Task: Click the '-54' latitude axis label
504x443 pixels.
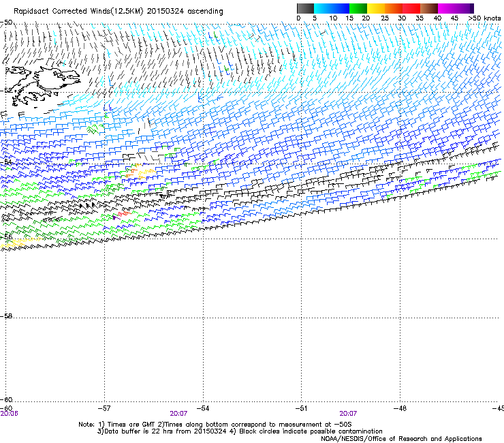Action: point(6,162)
